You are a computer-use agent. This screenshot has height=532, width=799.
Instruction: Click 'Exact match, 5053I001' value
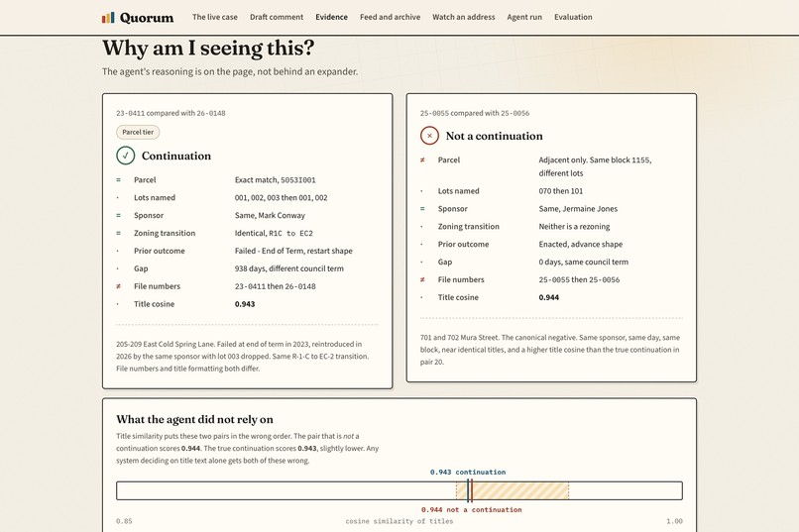click(276, 179)
